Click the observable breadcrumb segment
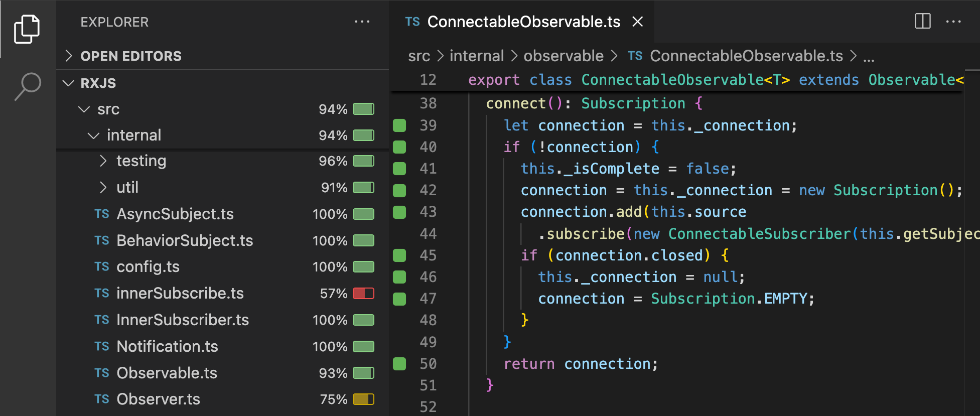 564,56
